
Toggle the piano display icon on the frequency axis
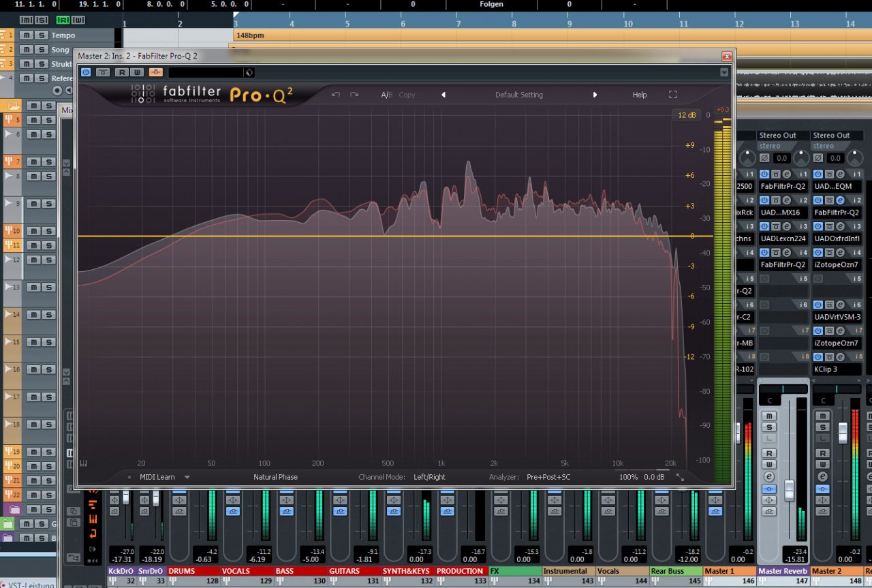84,463
